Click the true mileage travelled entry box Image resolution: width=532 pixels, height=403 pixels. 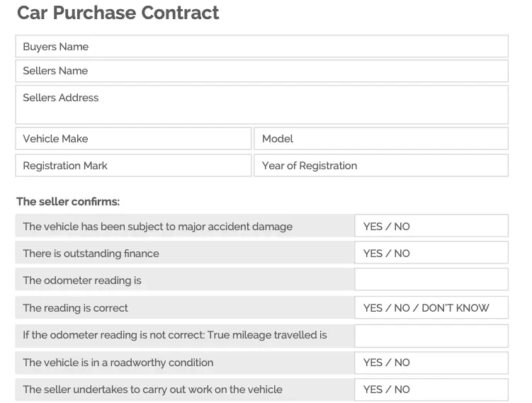(431, 336)
